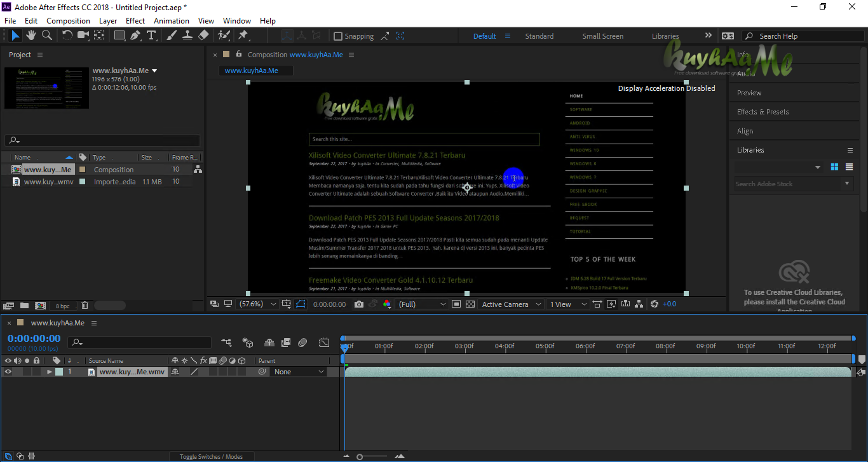
Task: Open the 1 View layout dropdown
Action: pyautogui.click(x=567, y=304)
